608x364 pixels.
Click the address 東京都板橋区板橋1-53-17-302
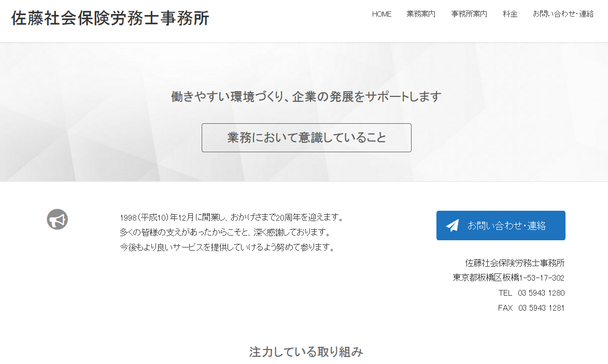click(x=508, y=278)
